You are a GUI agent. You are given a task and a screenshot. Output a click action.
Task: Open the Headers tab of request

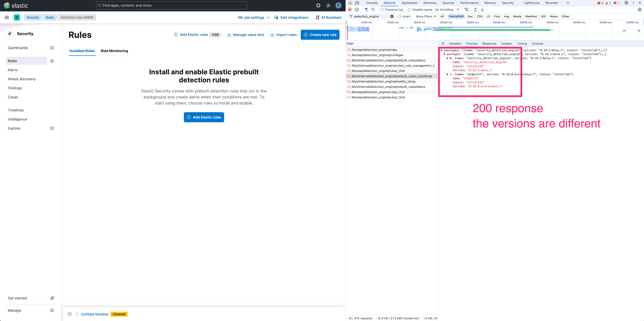[x=455, y=44]
